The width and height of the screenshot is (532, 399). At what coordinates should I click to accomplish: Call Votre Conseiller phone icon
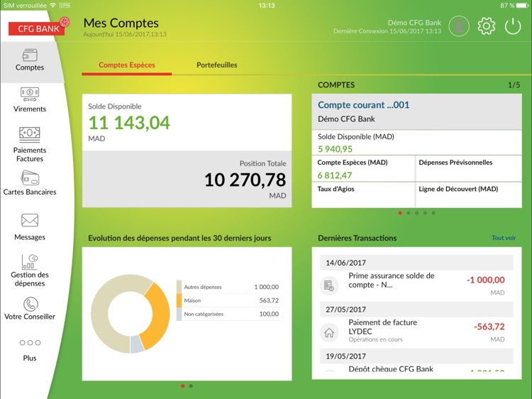(31, 305)
